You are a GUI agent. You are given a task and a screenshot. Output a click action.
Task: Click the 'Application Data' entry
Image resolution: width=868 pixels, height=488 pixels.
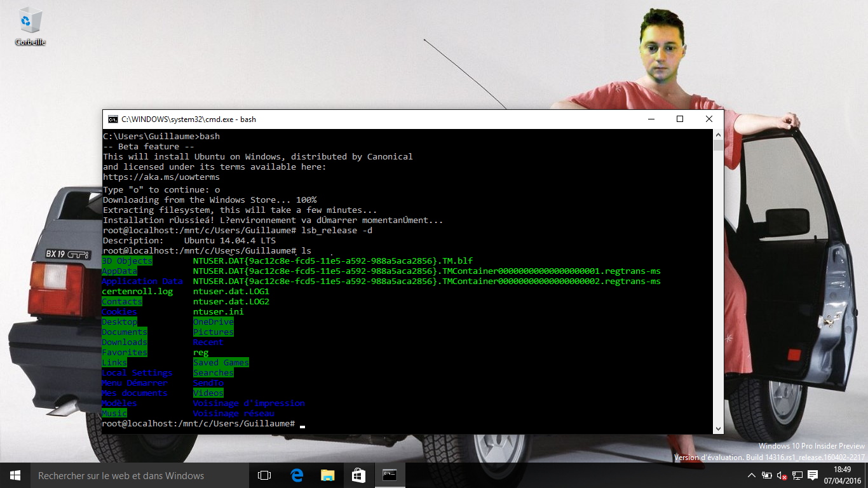click(142, 281)
